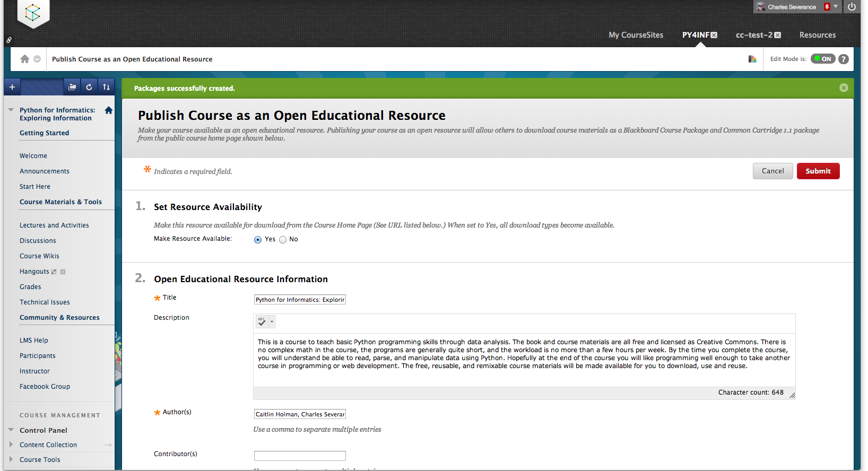Open the Welcome menu link
The width and height of the screenshot is (868, 471).
[33, 156]
